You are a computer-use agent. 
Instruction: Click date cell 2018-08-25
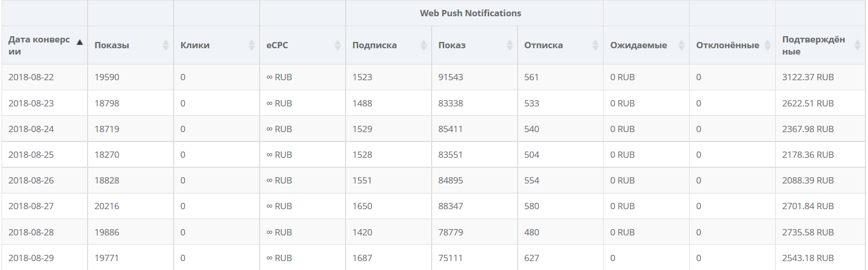click(x=31, y=155)
